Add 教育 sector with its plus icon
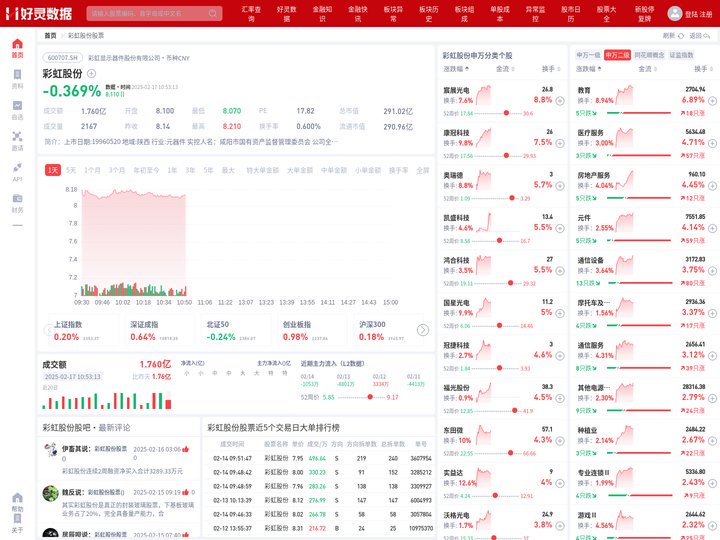The width and height of the screenshot is (720, 540). [x=712, y=101]
